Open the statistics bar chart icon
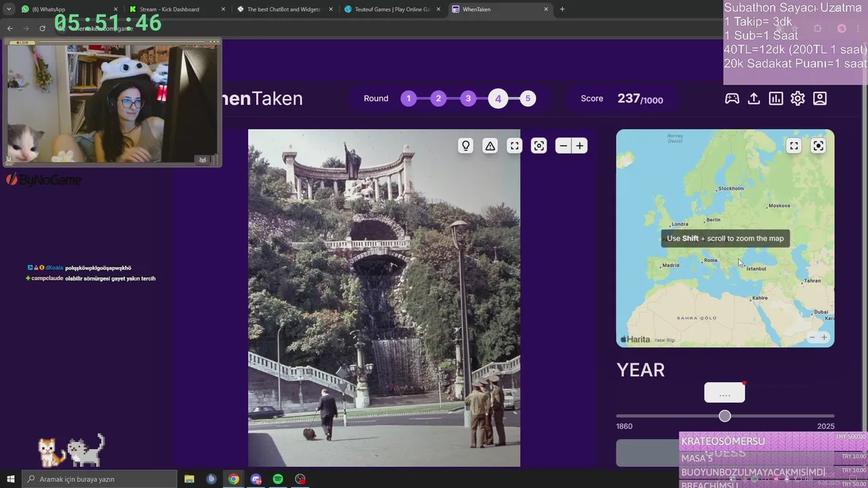Image resolution: width=868 pixels, height=488 pixels. [x=776, y=98]
